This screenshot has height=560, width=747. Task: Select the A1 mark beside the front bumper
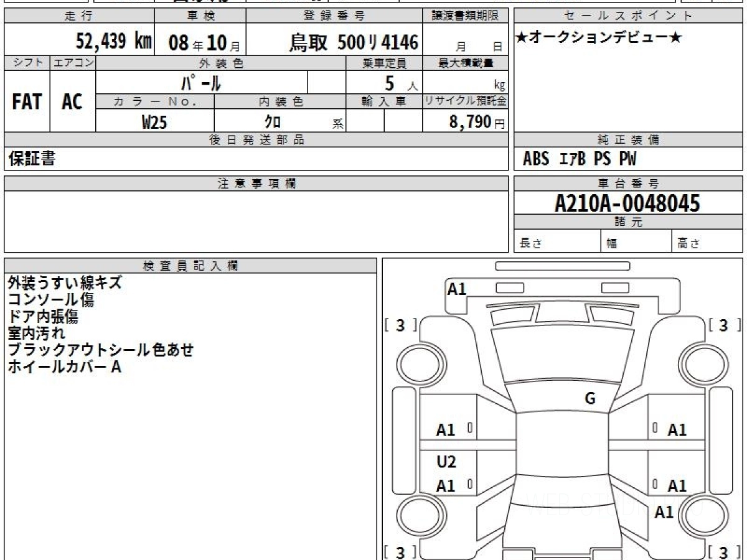457,289
